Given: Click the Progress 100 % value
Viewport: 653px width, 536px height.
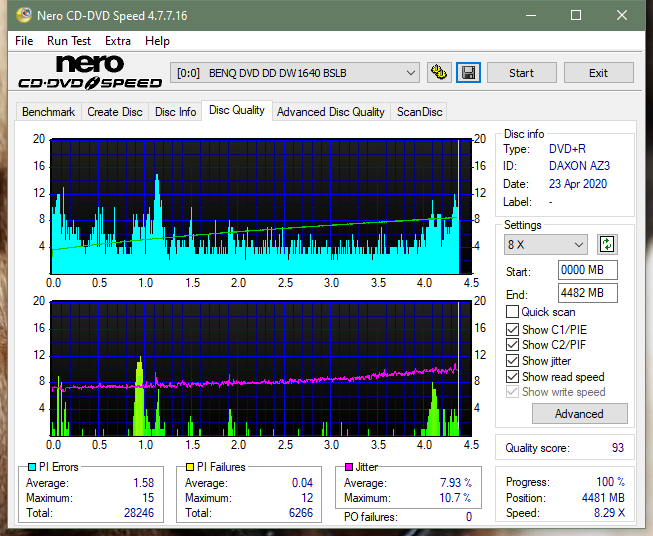Looking at the screenshot, I should point(610,482).
